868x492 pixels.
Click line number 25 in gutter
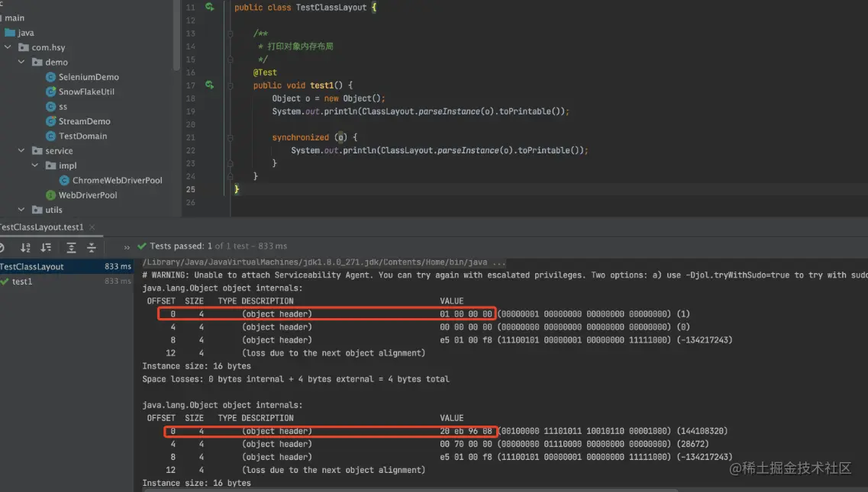point(190,189)
